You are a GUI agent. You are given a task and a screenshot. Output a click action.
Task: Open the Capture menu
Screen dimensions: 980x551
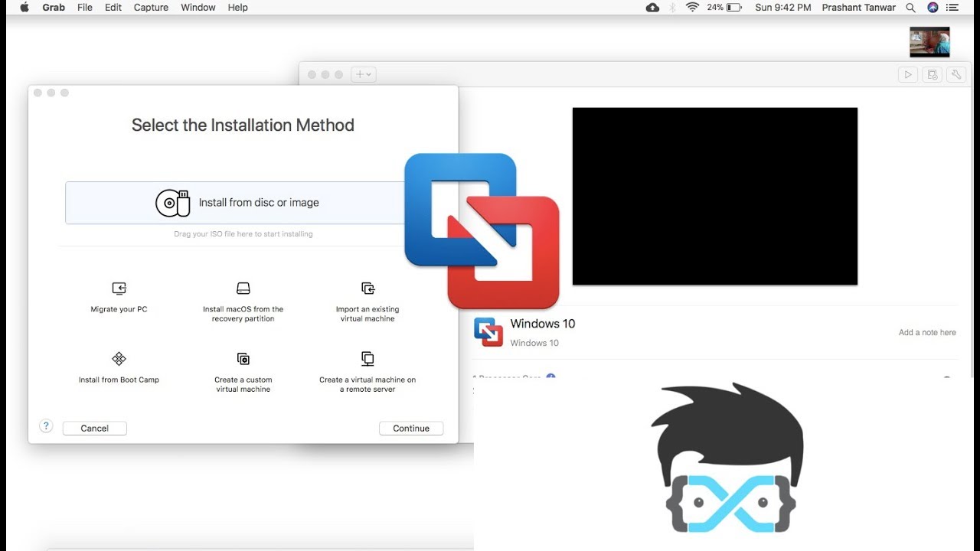point(152,7)
